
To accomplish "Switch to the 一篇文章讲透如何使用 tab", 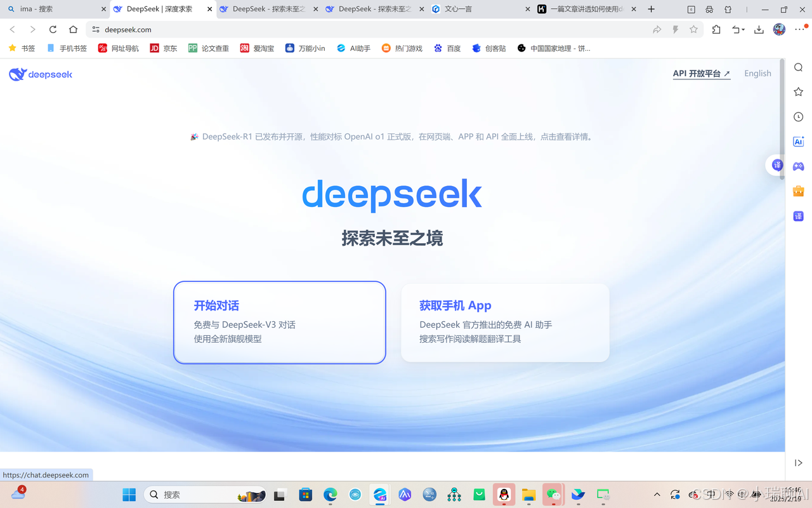I will tap(587, 9).
